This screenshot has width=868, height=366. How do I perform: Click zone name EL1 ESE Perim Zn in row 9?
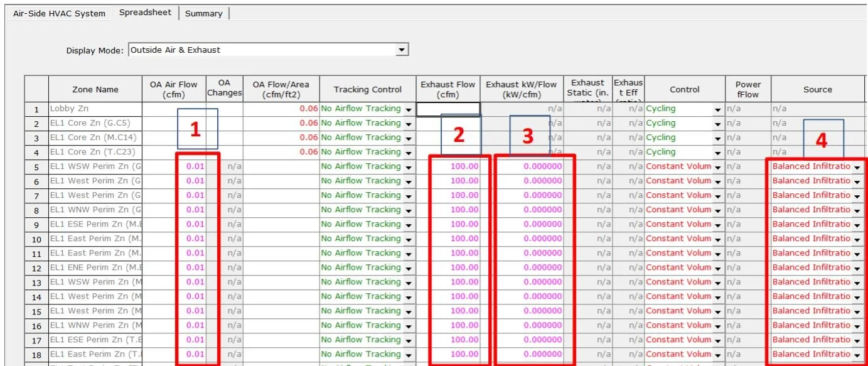point(95,224)
